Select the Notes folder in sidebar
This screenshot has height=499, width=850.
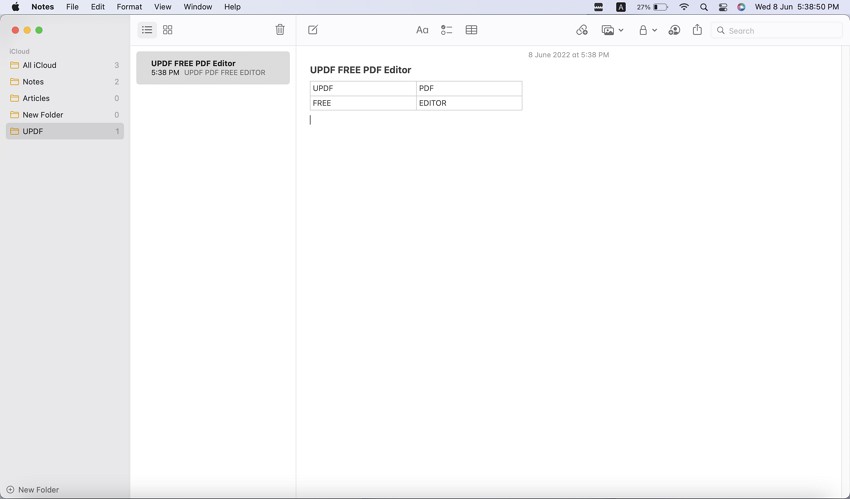click(65, 82)
